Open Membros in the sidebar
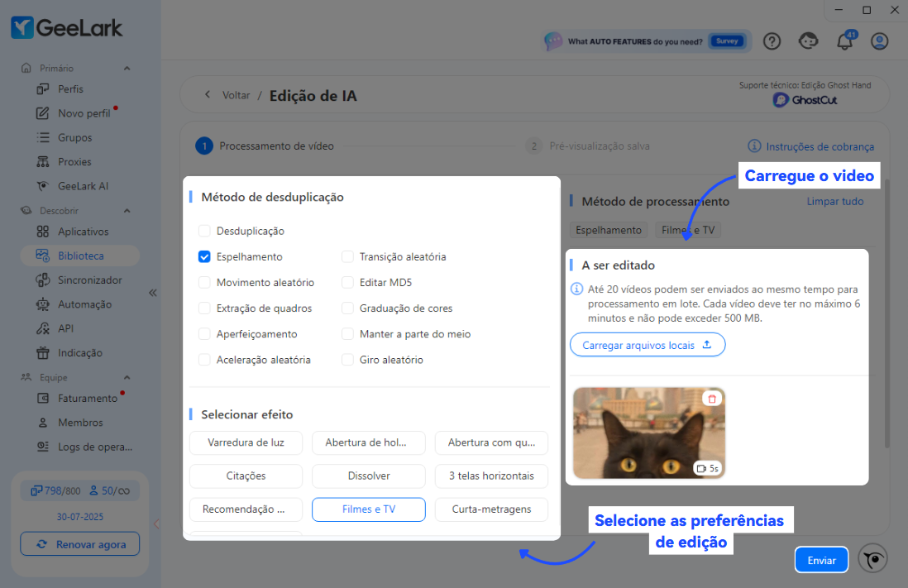The width and height of the screenshot is (908, 588). pyautogui.click(x=80, y=423)
